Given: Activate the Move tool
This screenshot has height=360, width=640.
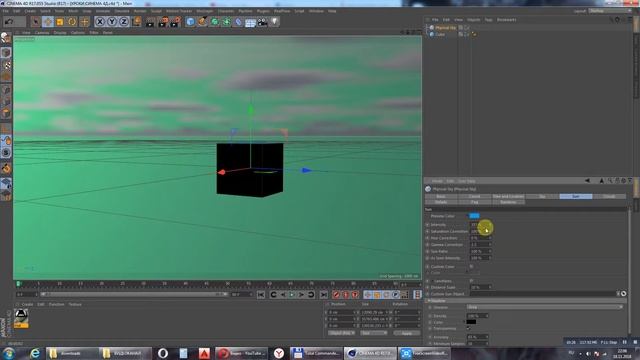Looking at the screenshot, I should pos(48,22).
